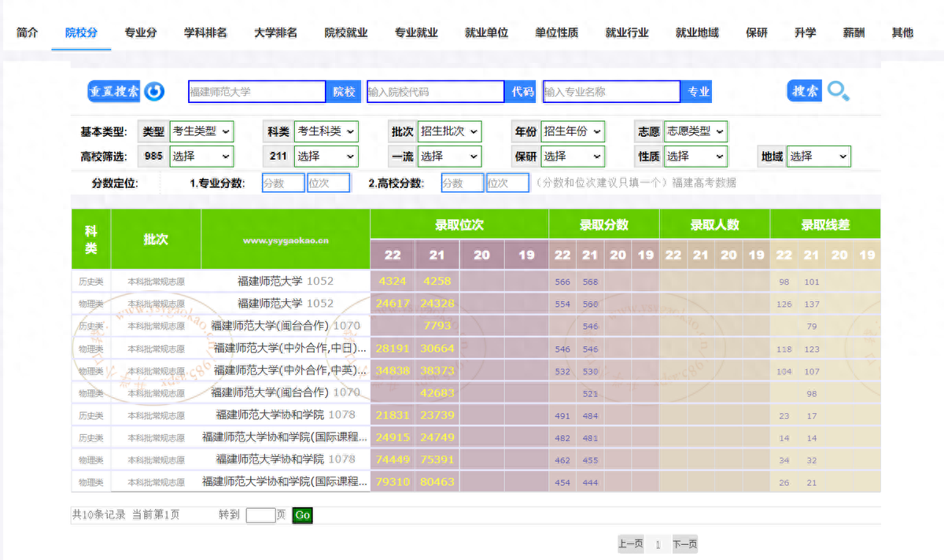Open the 招生年份 dropdown
Image resolution: width=944 pixels, height=560 pixels.
[x=573, y=131]
